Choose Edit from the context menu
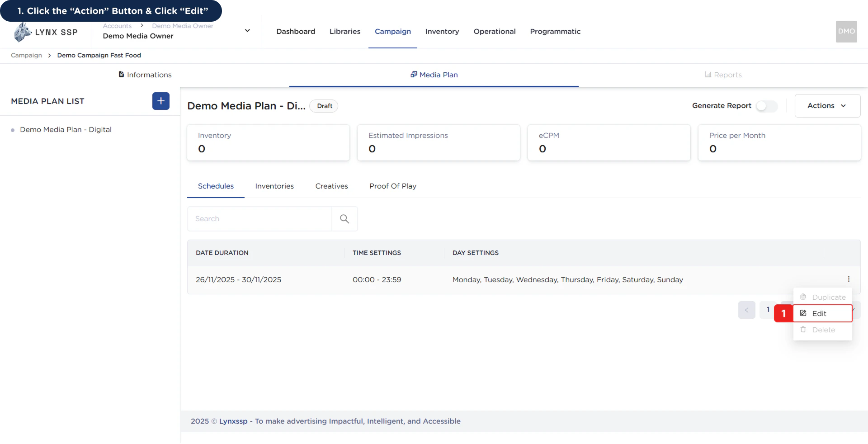Screen dimensions: 868x444 (823, 313)
